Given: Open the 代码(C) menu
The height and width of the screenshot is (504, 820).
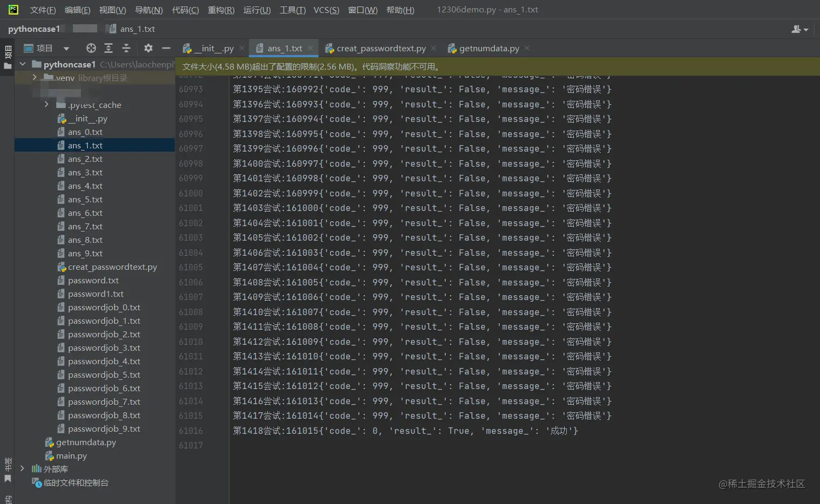Looking at the screenshot, I should point(185,10).
